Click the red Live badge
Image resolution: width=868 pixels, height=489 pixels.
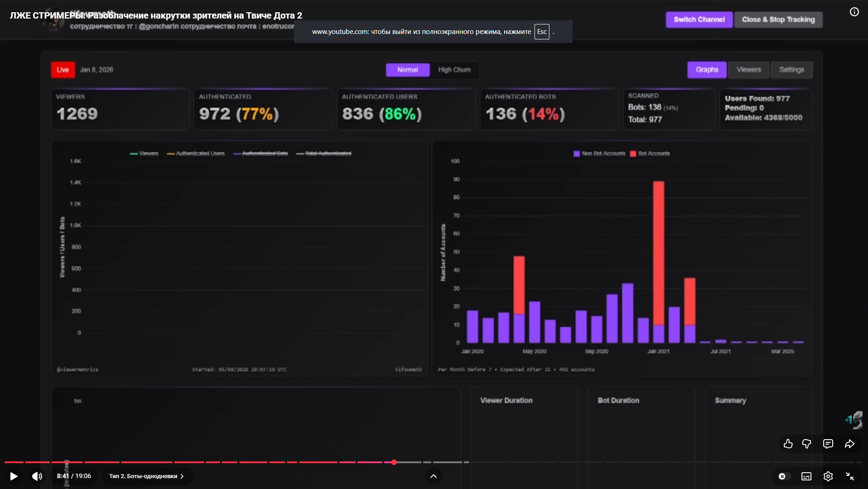pyautogui.click(x=63, y=70)
